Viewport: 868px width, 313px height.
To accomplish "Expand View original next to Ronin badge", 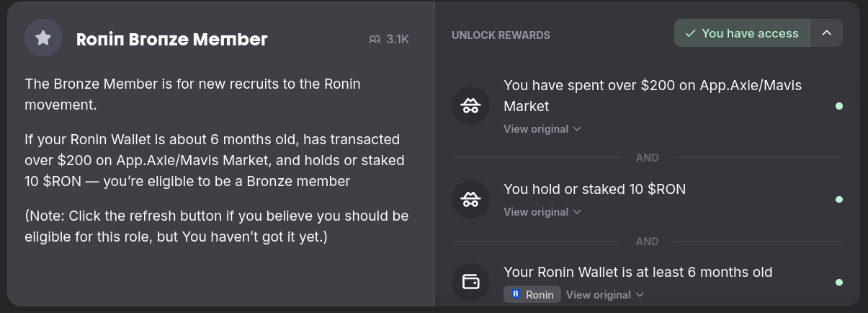I will (x=604, y=295).
